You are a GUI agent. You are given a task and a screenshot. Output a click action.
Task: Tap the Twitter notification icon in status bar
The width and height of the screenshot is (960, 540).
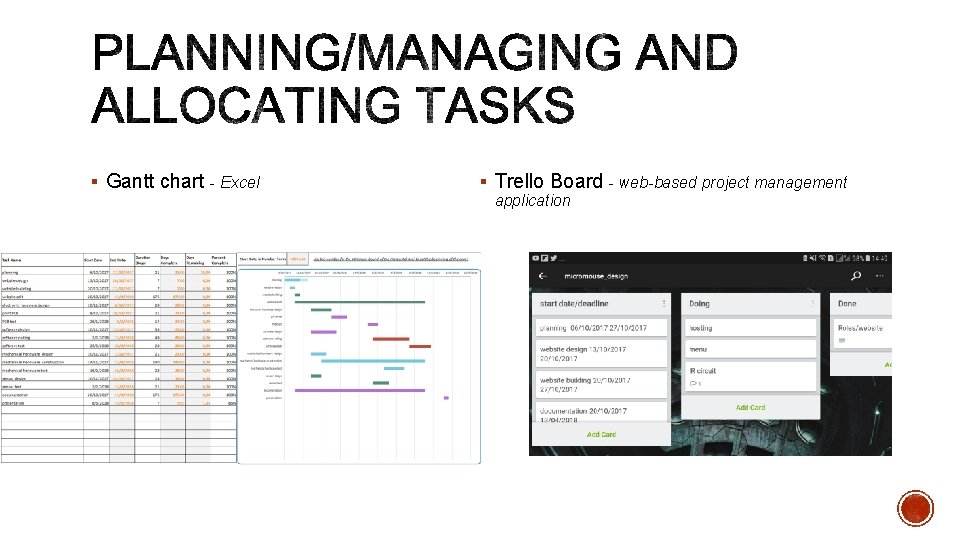[553, 258]
